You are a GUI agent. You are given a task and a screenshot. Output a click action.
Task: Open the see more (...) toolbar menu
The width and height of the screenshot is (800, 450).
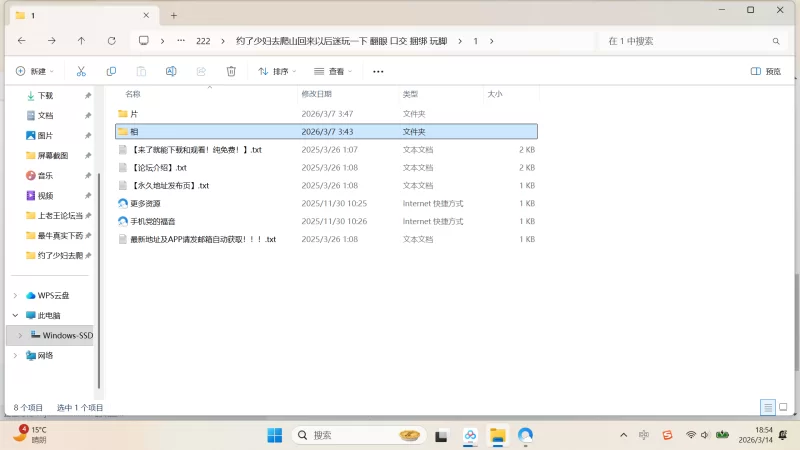pos(378,71)
